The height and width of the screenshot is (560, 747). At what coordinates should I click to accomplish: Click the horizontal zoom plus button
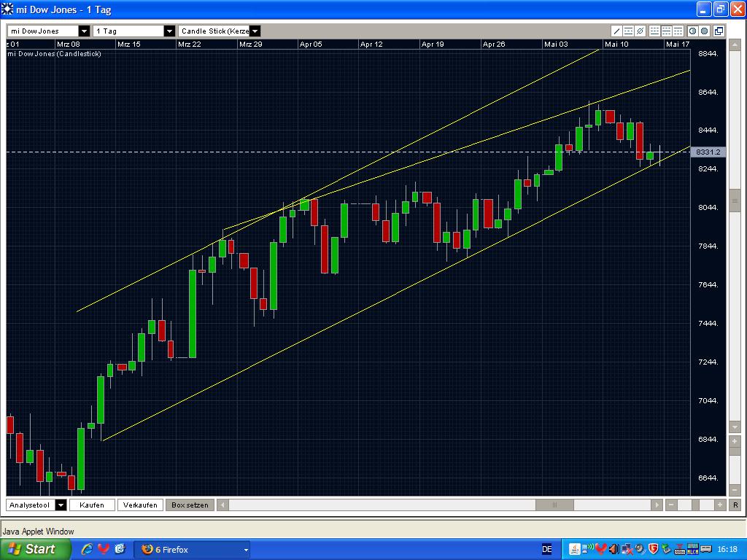click(720, 505)
